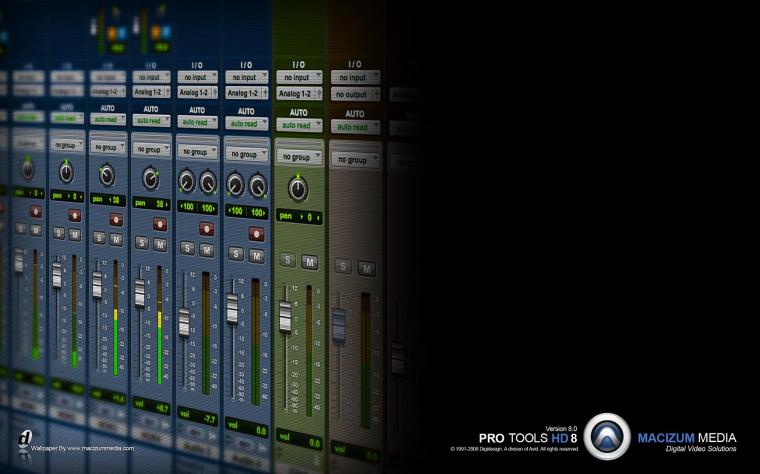Click the pan knob on the green track

(298, 189)
